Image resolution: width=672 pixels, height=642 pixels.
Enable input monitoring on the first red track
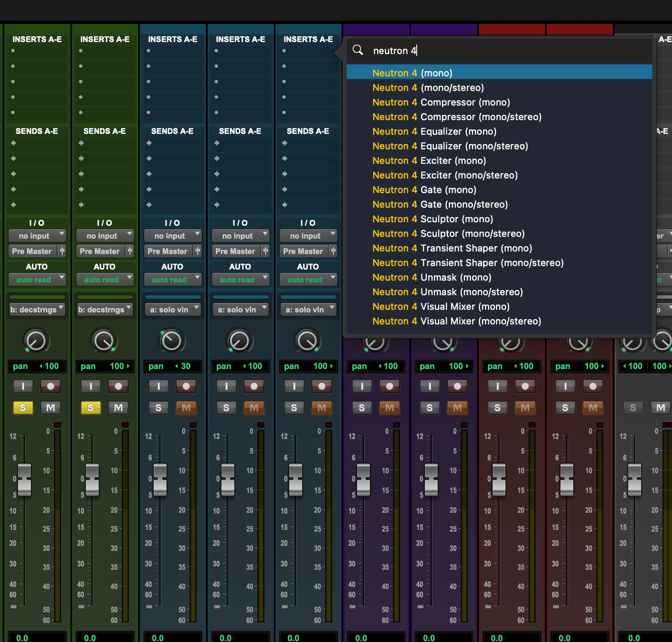point(498,386)
